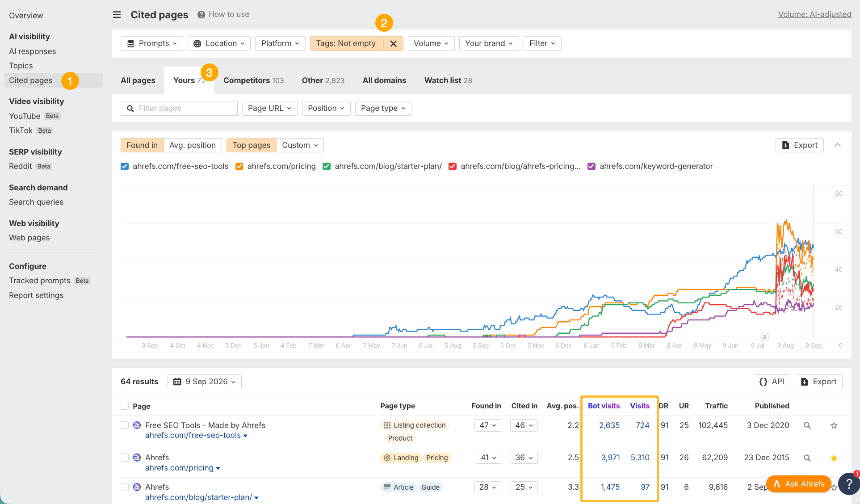Check the ahrefs.com/pricing row checkbox

(125, 458)
